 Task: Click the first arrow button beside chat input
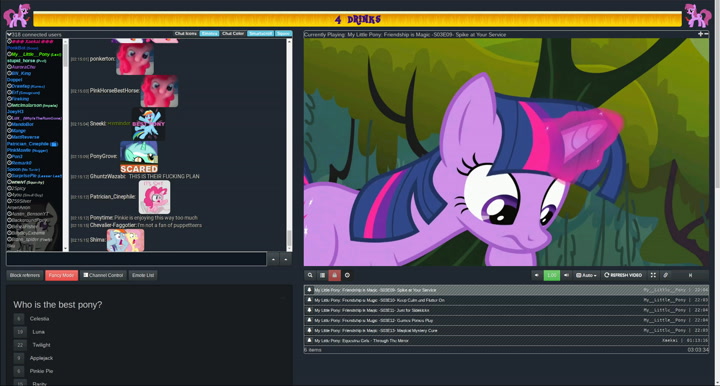(273, 259)
